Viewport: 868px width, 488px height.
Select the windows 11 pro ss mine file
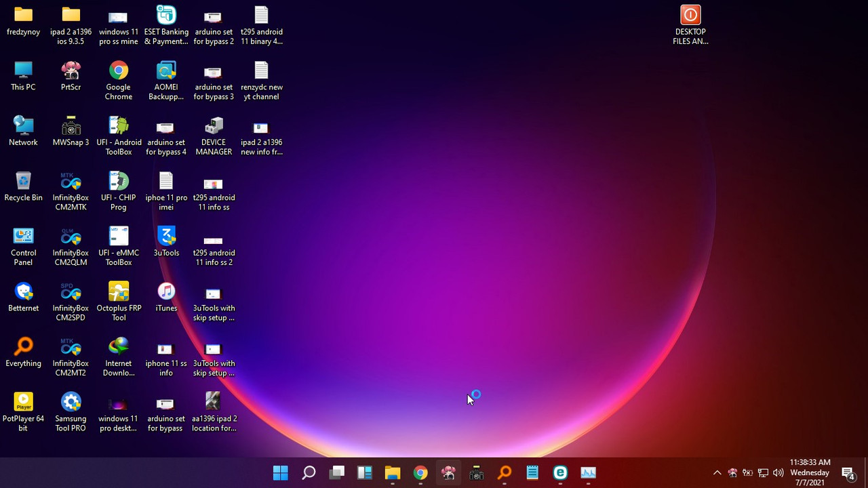click(x=119, y=26)
